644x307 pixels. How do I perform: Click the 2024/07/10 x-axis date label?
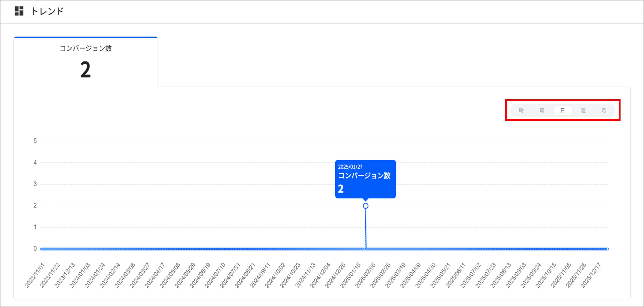(x=215, y=275)
